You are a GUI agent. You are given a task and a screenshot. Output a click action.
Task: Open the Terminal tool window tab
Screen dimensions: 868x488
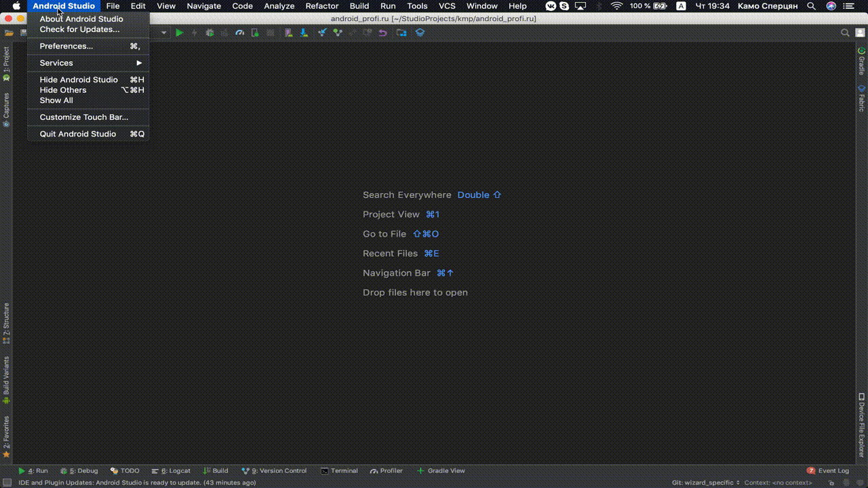(x=339, y=470)
